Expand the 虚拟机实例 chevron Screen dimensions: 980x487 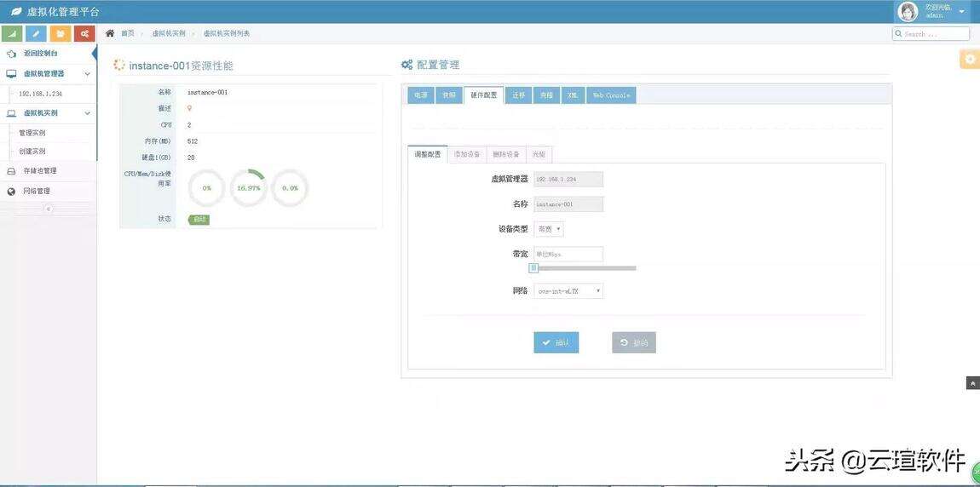point(88,113)
